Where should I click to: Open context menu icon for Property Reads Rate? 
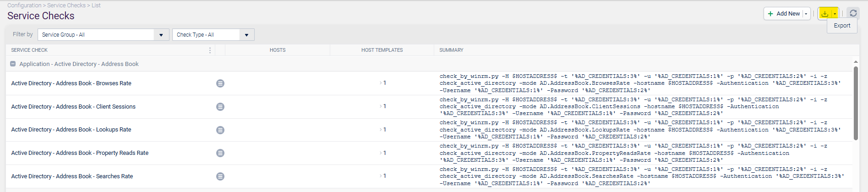click(220, 153)
